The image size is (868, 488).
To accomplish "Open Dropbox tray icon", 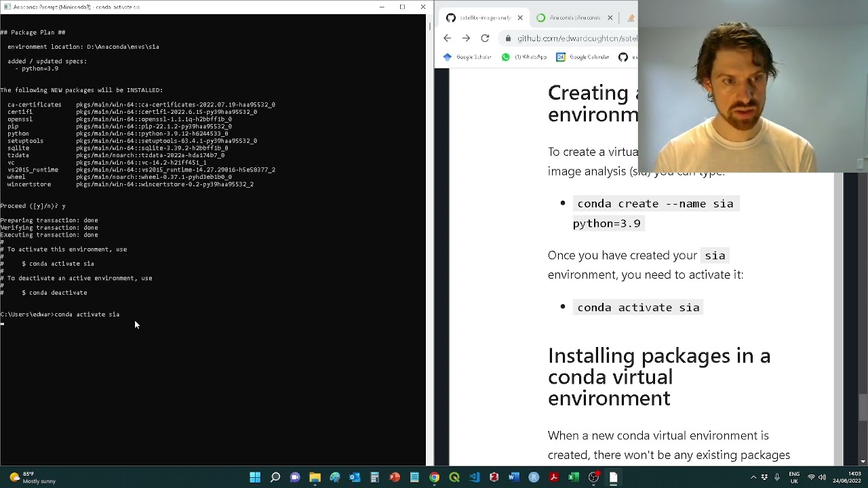I will pyautogui.click(x=764, y=477).
